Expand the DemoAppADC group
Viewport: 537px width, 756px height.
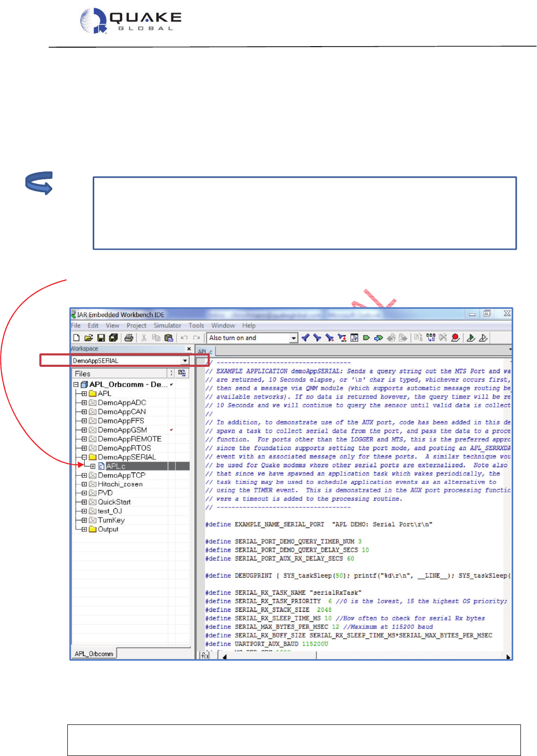point(84,403)
